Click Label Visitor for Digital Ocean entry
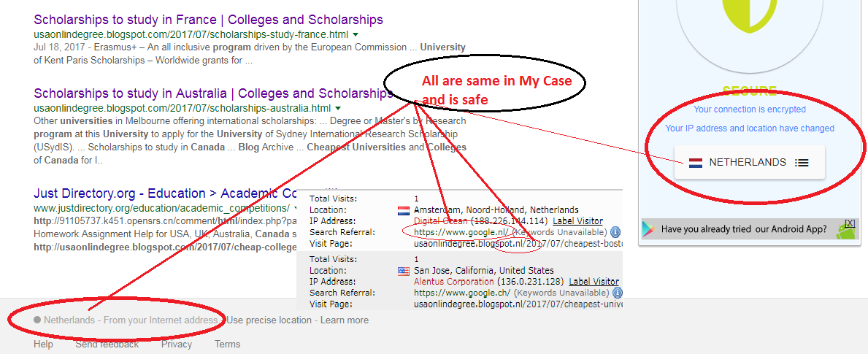 click(578, 221)
